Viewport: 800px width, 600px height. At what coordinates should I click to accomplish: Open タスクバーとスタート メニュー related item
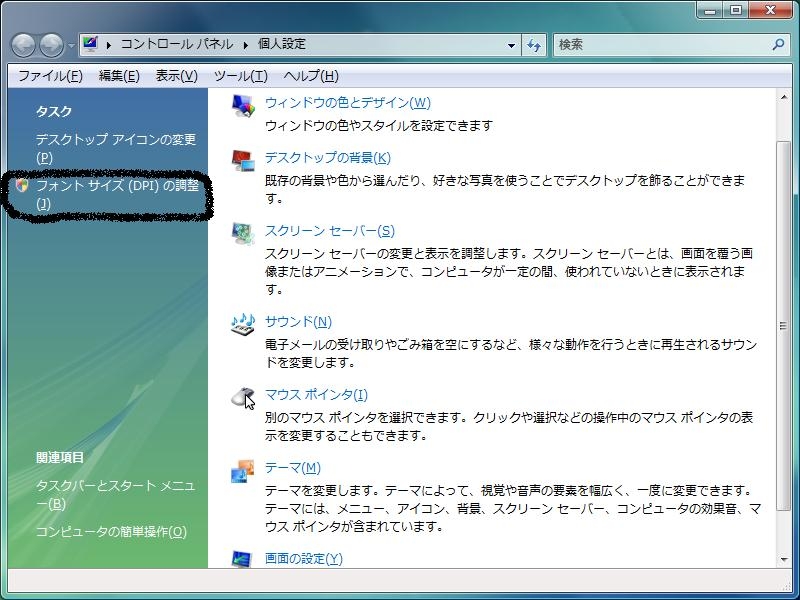(116, 494)
